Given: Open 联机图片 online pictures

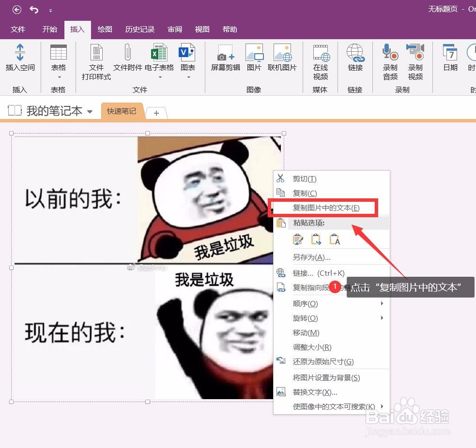Looking at the screenshot, I should 283,58.
